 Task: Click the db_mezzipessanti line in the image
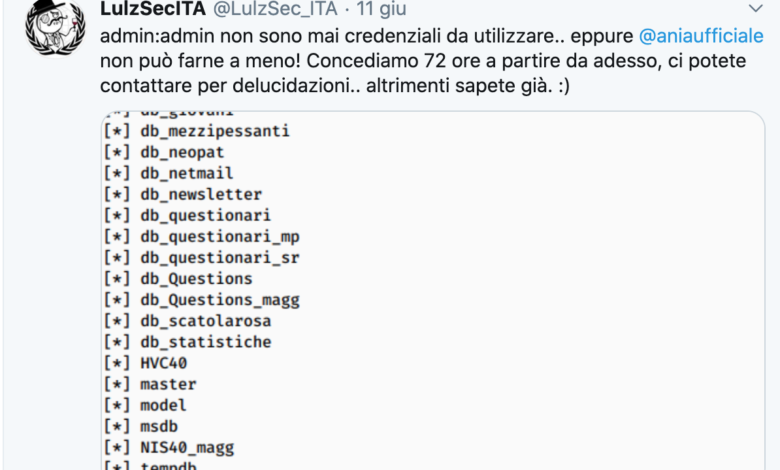pyautogui.click(x=196, y=131)
